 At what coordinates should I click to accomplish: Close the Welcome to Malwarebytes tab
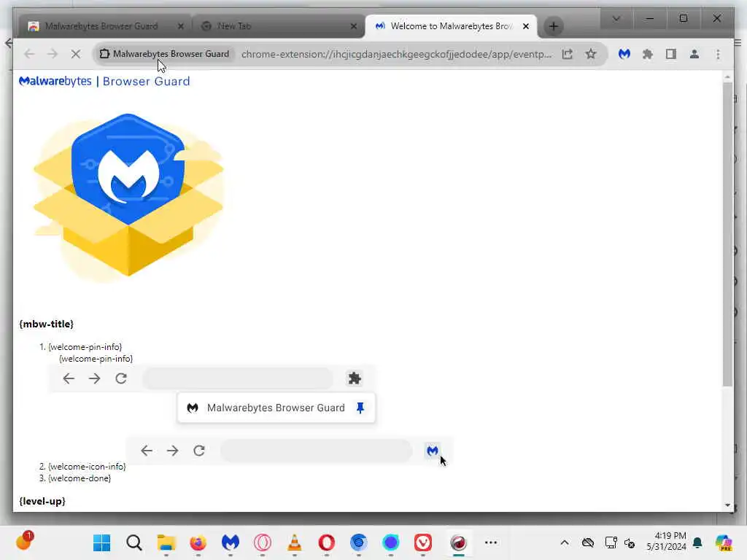point(526,26)
